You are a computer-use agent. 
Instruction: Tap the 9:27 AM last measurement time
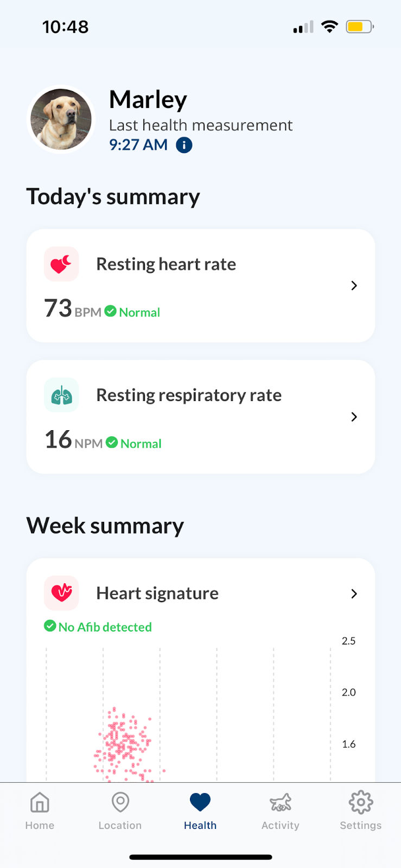tap(138, 145)
